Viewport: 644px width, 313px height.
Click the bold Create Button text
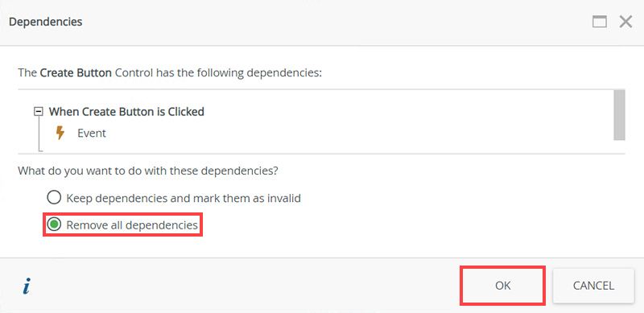pyautogui.click(x=76, y=73)
